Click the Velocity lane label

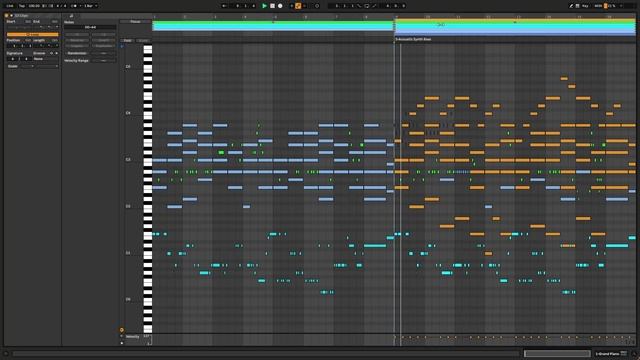(x=133, y=337)
